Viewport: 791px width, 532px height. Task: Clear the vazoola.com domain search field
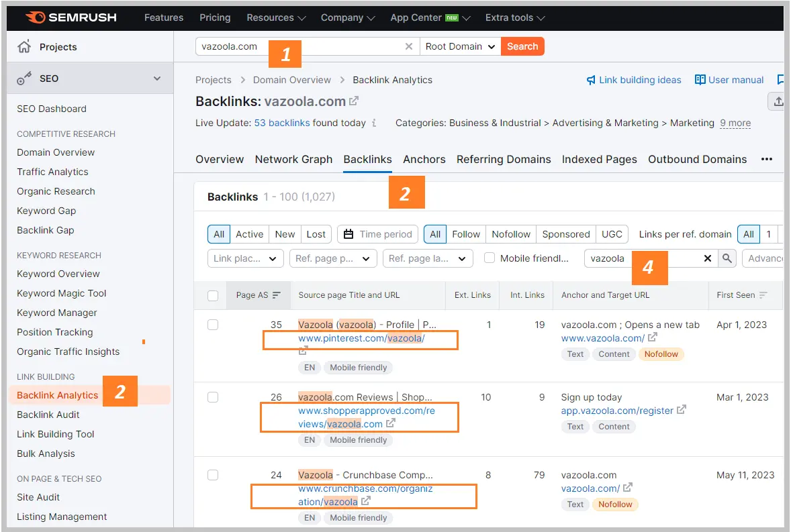coord(409,46)
